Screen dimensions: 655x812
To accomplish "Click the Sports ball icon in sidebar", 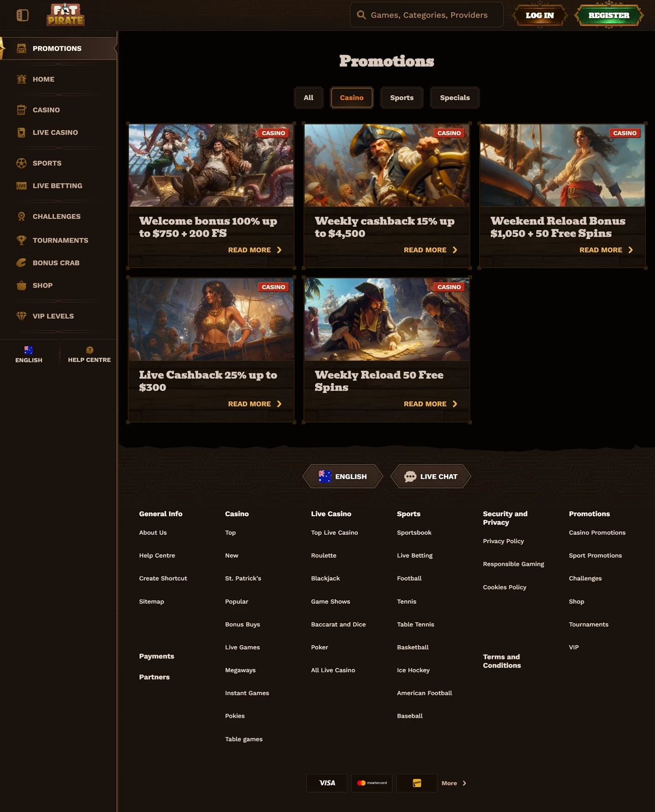I will [21, 163].
